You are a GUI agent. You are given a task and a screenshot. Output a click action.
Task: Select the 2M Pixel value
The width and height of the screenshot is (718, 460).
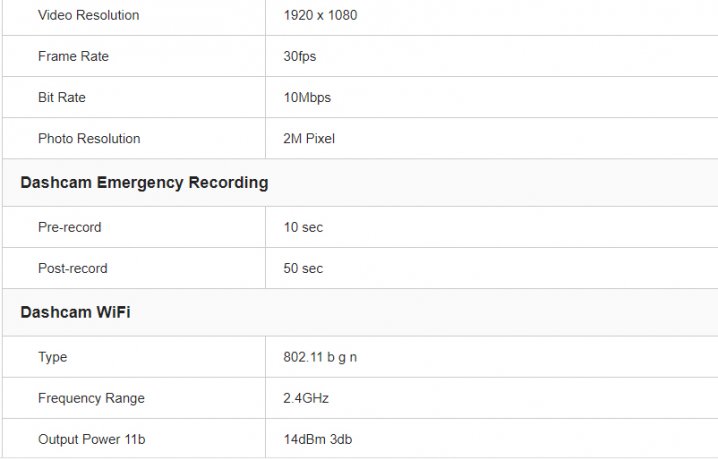pyautogui.click(x=308, y=138)
